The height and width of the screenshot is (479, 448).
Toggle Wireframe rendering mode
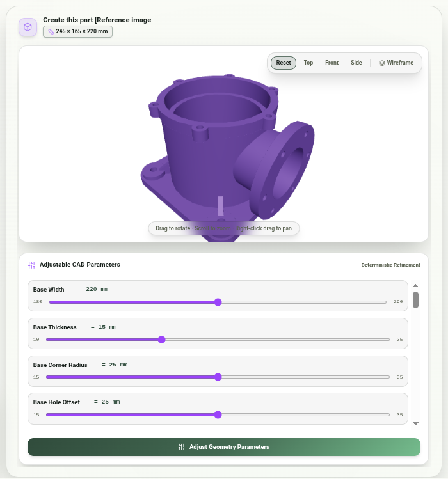coord(396,63)
